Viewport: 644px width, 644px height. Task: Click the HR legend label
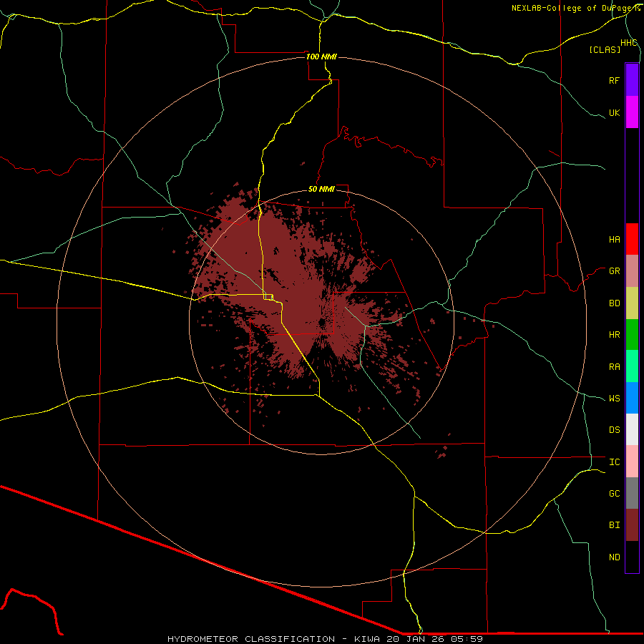614,335
